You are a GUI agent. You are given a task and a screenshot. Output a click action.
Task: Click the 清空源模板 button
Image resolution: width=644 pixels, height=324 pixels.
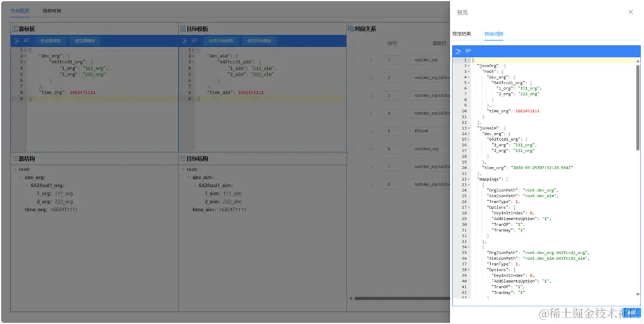click(85, 41)
